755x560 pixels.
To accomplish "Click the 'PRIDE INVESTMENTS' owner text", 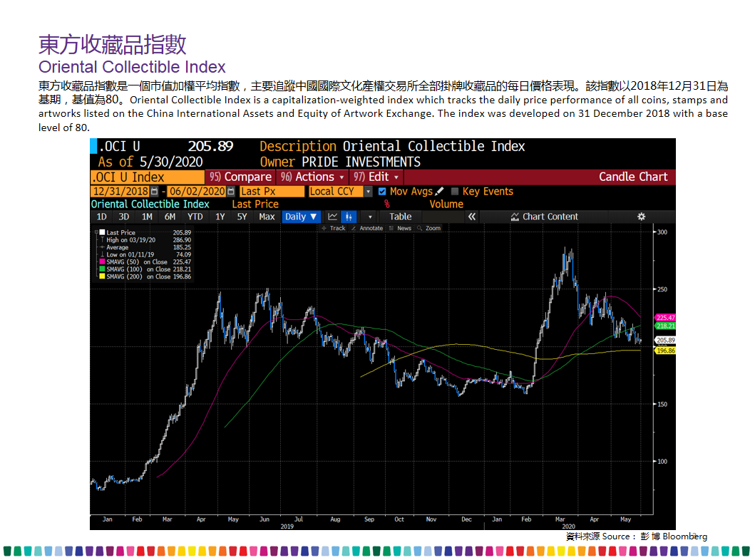I will tap(361, 162).
